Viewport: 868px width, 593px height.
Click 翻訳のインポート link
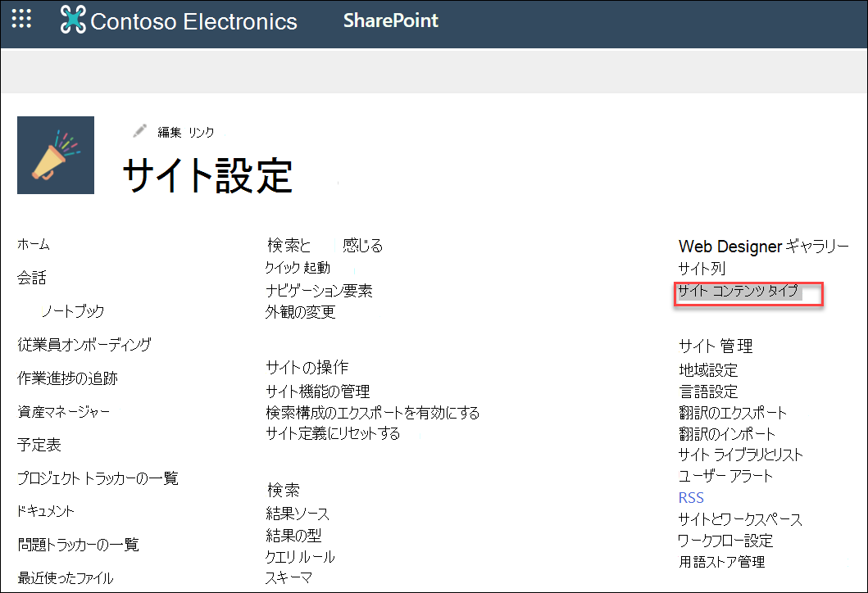click(x=727, y=433)
